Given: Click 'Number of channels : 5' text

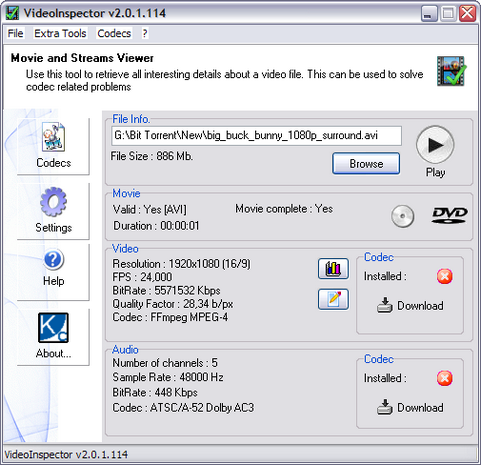Looking at the screenshot, I should (x=165, y=363).
